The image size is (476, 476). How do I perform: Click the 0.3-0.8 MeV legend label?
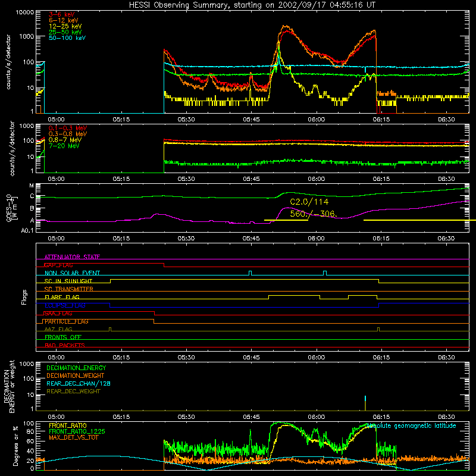coord(68,134)
